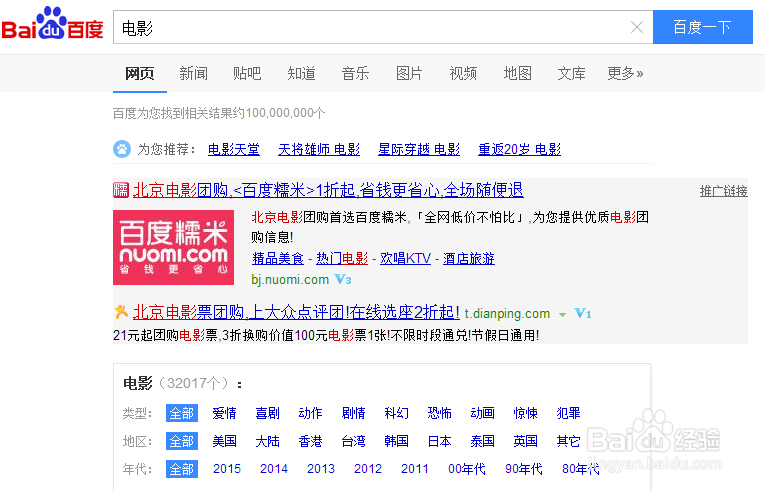Open the 热门电影 sublink
Screen dimensions: 765x491
342,258
